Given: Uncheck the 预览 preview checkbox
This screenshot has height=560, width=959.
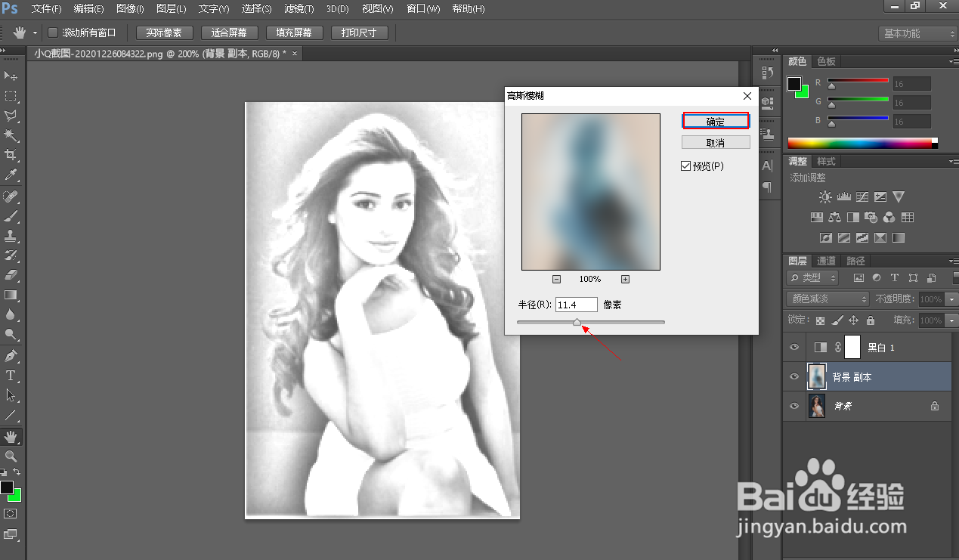Looking at the screenshot, I should 686,166.
